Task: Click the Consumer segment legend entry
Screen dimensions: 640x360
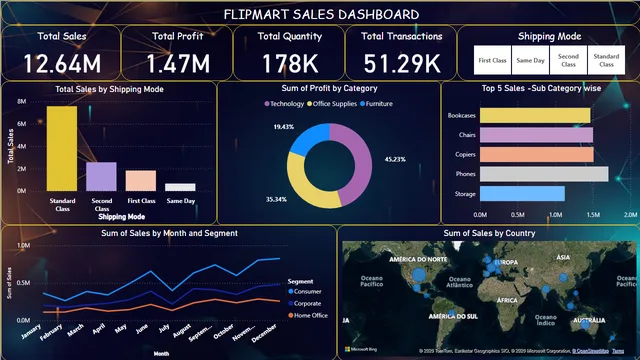Action: [304, 291]
